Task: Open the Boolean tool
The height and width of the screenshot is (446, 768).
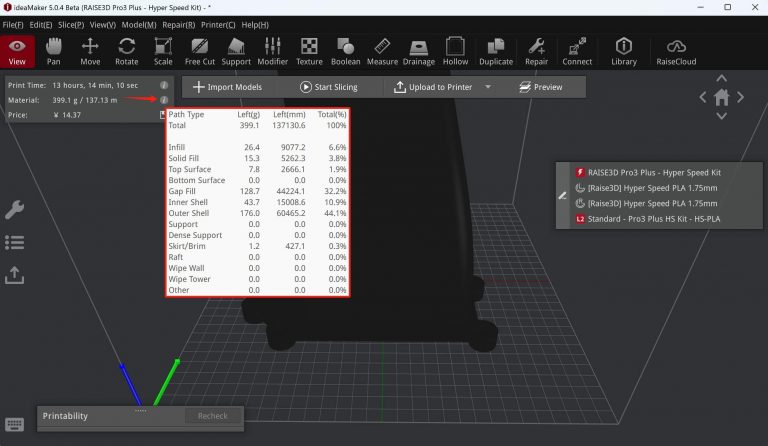Action: pyautogui.click(x=346, y=52)
